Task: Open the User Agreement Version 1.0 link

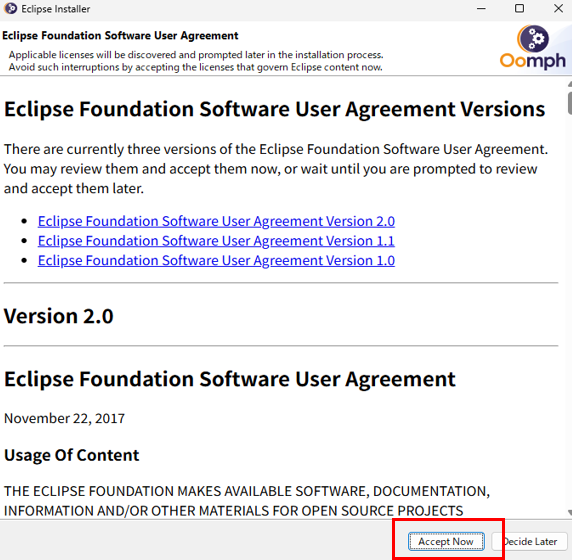Action: (x=216, y=260)
